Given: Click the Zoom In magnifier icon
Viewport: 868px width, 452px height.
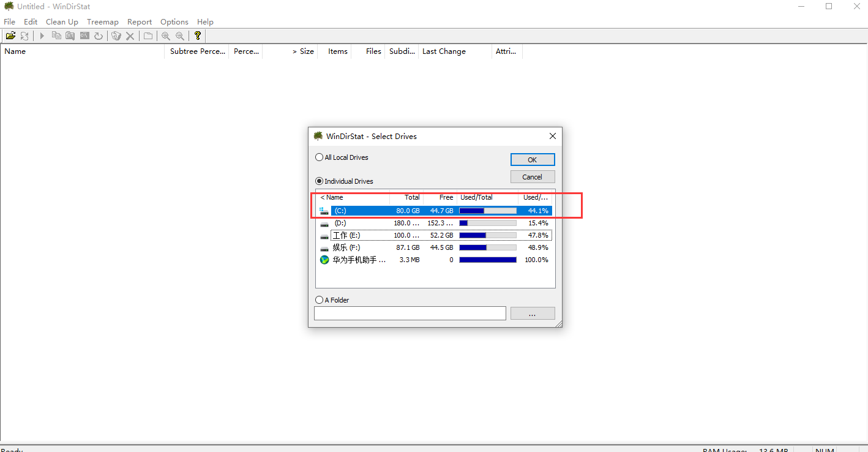Looking at the screenshot, I should [166, 36].
